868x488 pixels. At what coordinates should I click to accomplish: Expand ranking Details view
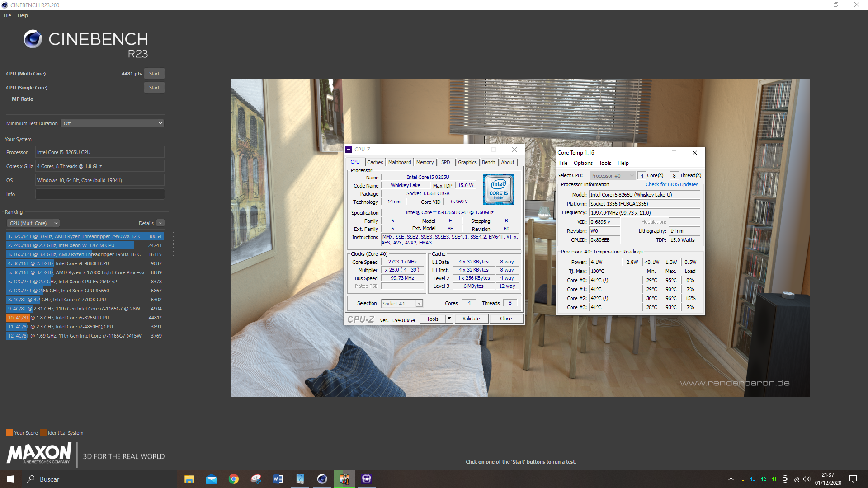pos(160,223)
